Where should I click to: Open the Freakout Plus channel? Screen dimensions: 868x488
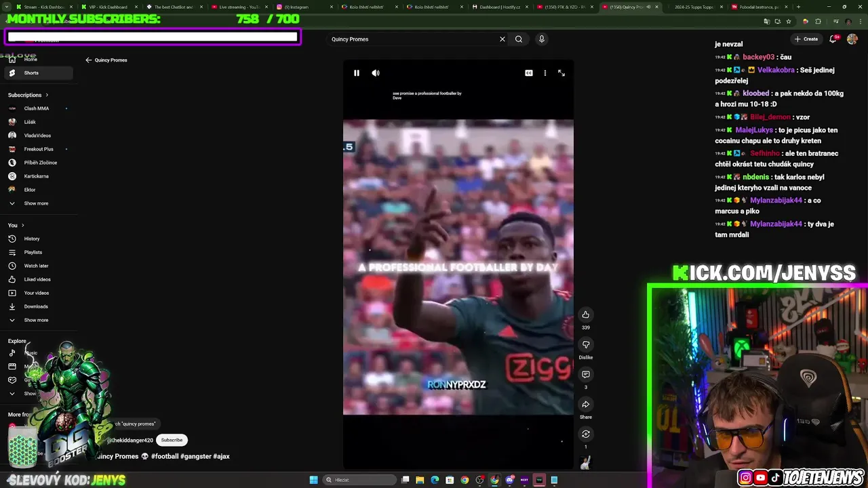37,149
